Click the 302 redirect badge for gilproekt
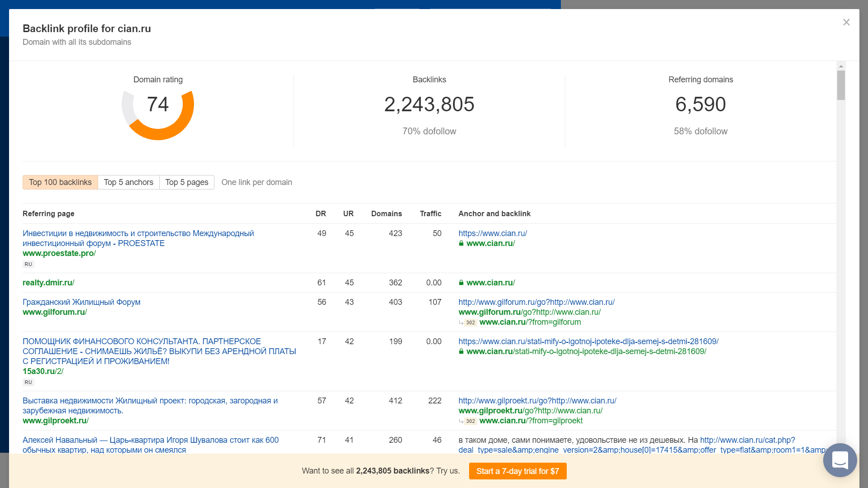 [470, 421]
